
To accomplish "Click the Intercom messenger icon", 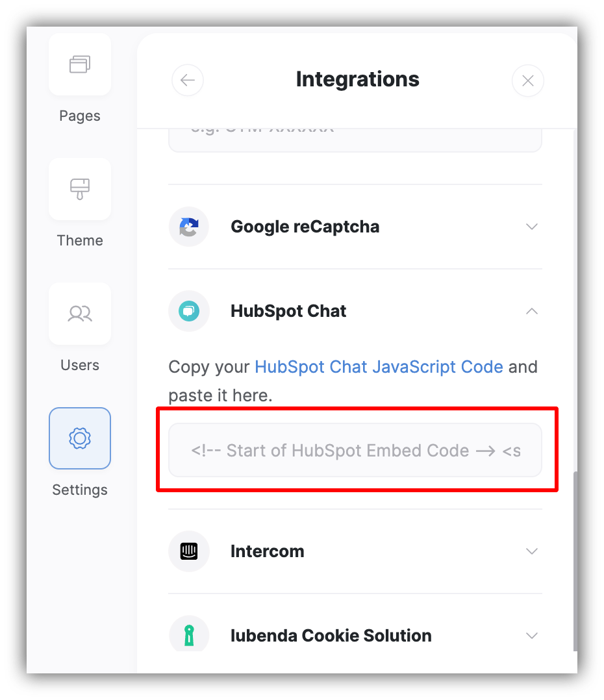I will 188,551.
